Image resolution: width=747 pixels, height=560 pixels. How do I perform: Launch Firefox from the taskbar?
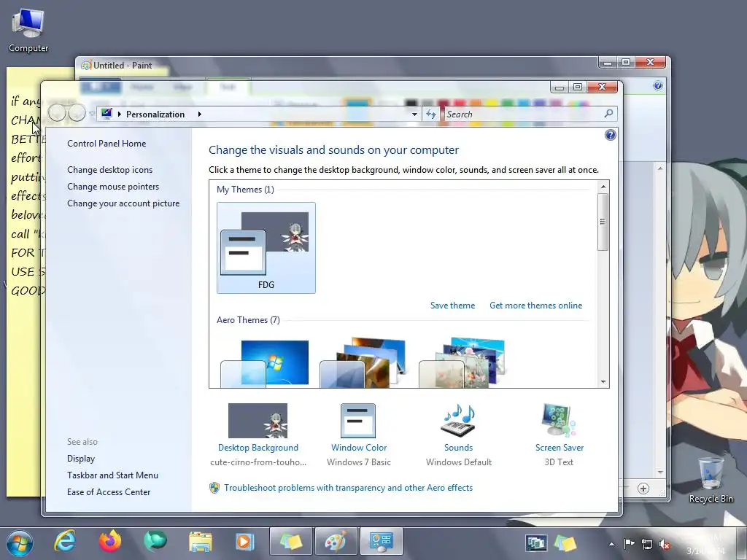tap(110, 542)
